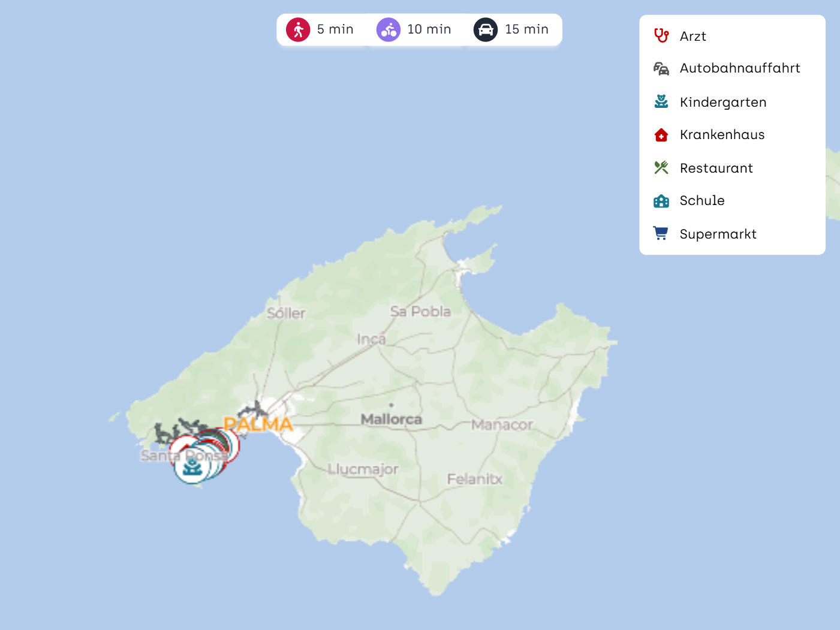Toggle the 10 min cycling time label
The image size is (840, 630).
pyautogui.click(x=429, y=29)
